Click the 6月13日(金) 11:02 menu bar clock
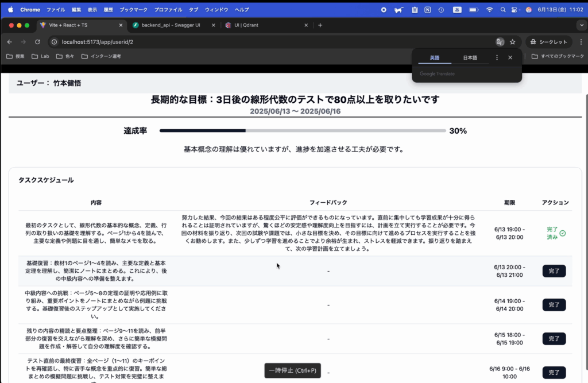The width and height of the screenshot is (588, 383). [560, 10]
